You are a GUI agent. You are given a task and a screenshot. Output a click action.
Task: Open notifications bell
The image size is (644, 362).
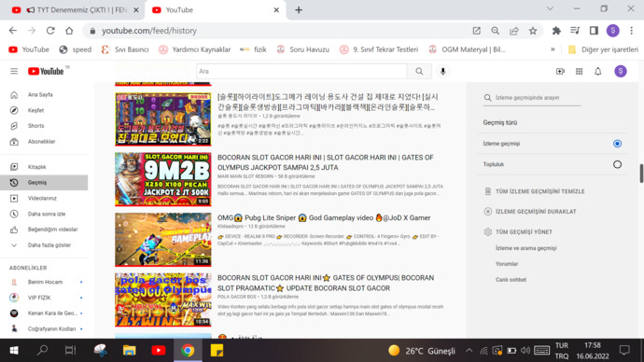point(598,72)
